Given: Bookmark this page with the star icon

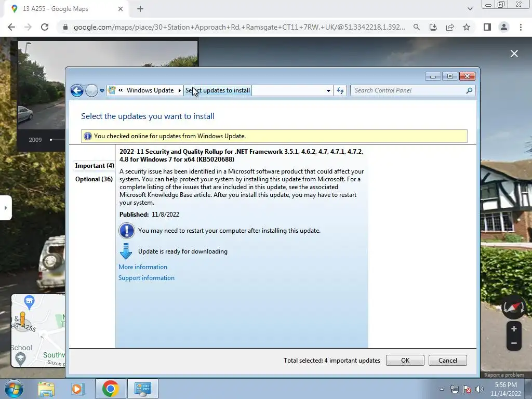Looking at the screenshot, I should 467,27.
